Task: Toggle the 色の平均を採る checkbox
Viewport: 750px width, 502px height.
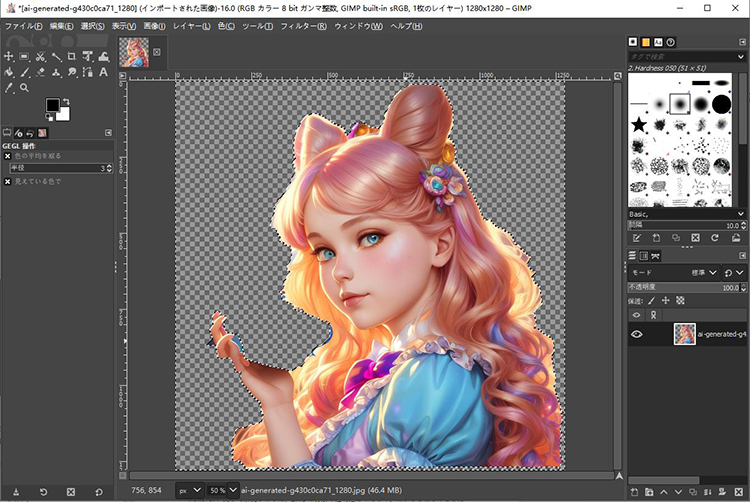Action: tap(8, 156)
